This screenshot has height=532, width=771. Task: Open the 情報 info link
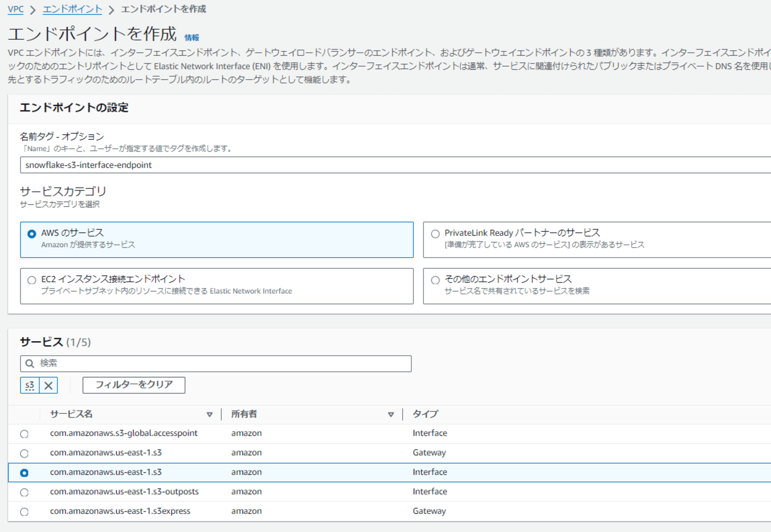(192, 37)
